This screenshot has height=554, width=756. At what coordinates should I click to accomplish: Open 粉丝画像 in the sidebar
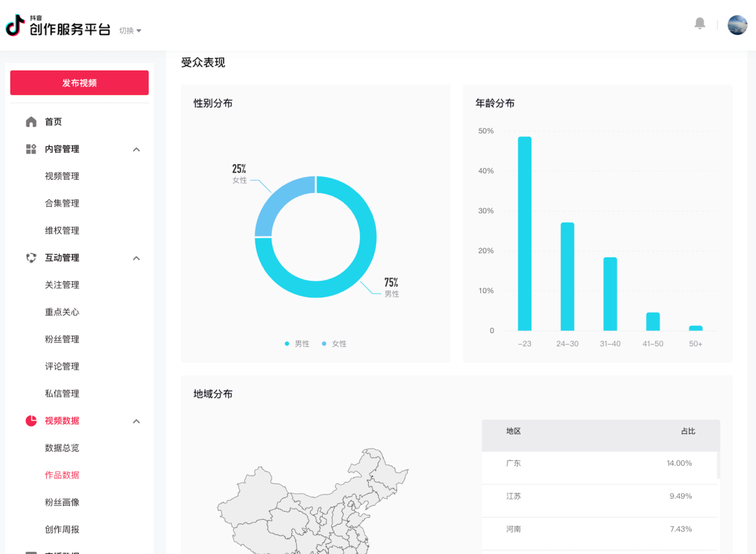pyautogui.click(x=62, y=502)
